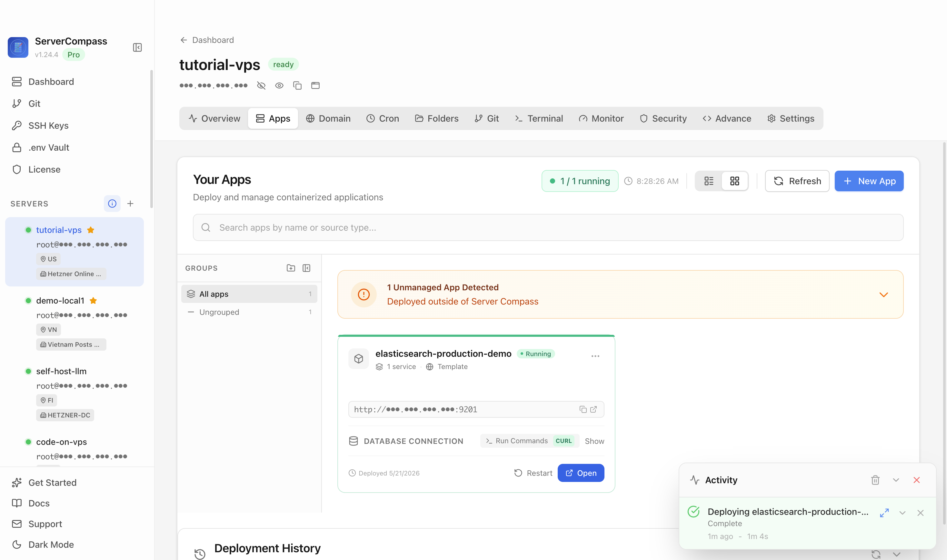This screenshot has width=947, height=560.
Task: Show the database connection details
Action: tap(594, 441)
